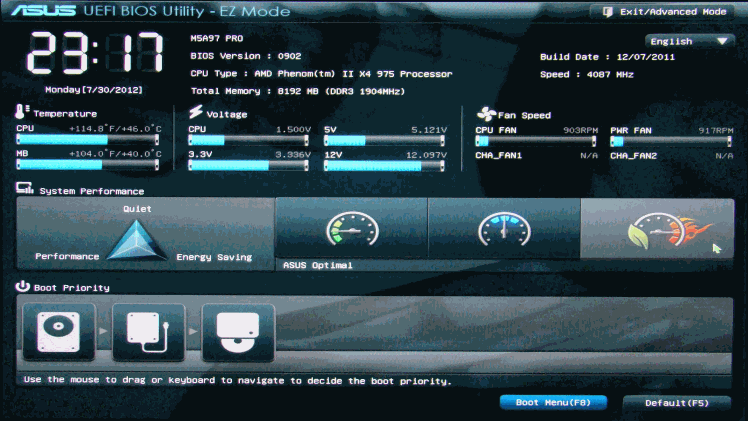Screen dimensions: 748x421
Task: Click the 903RPM CPU fan value
Action: pos(580,130)
